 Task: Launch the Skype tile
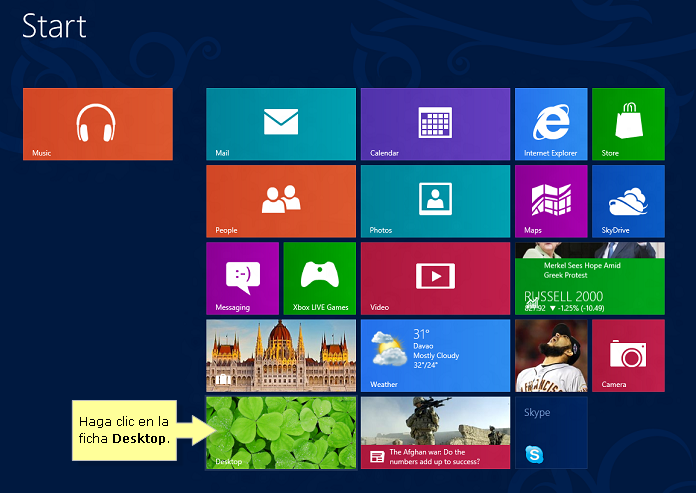551,433
